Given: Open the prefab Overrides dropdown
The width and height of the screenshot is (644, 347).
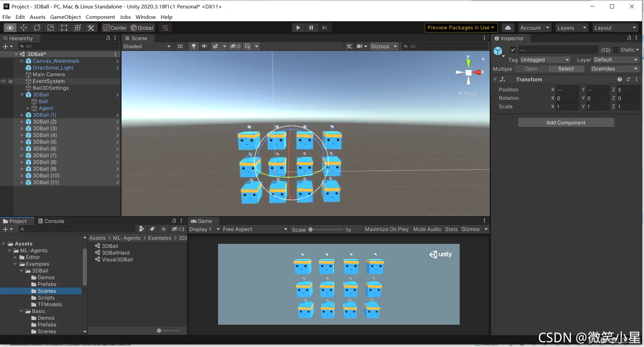Looking at the screenshot, I should click(x=615, y=69).
